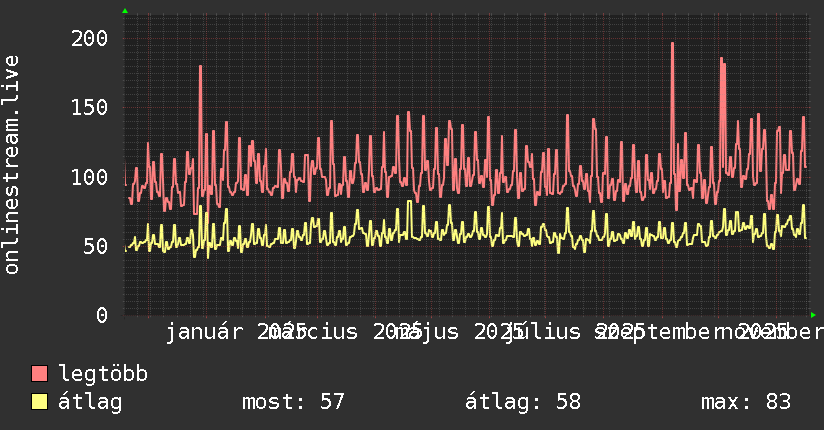Viewport: 824px width, 430px height.
Task: Click the y-axis label 100
Action: click(x=89, y=177)
